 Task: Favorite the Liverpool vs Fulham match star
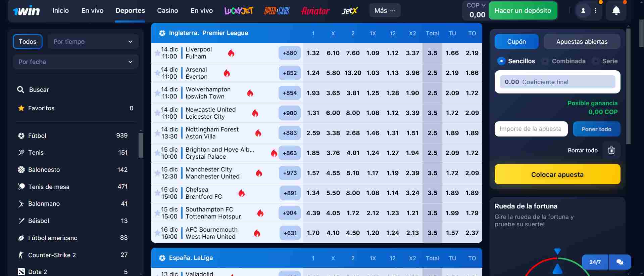[x=157, y=53]
